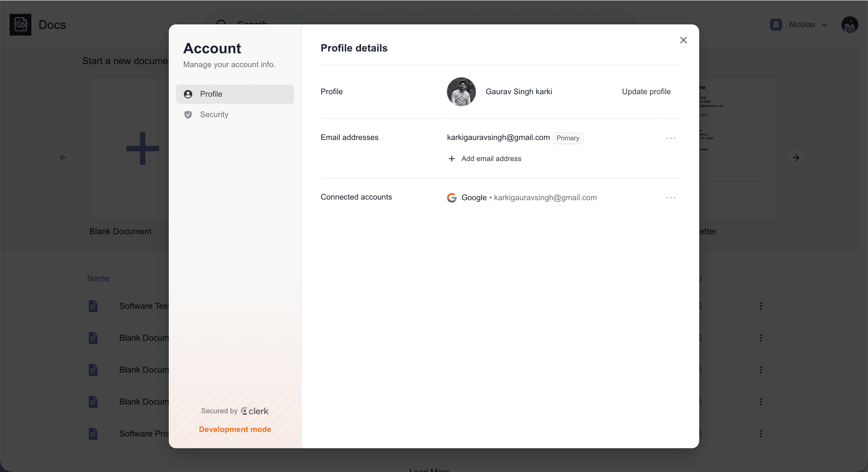
Task: Click the left arrow of template carousel
Action: 63,157
